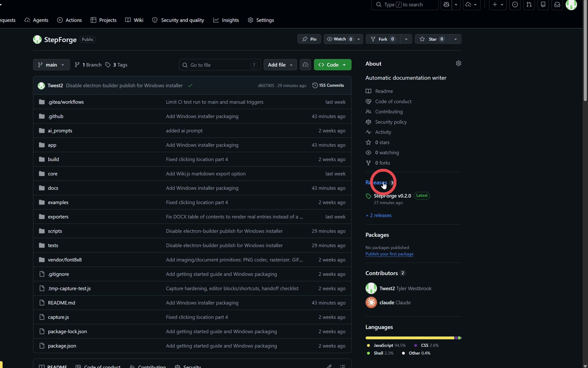Open the Projects tab
The width and height of the screenshot is (588, 368).
click(104, 20)
